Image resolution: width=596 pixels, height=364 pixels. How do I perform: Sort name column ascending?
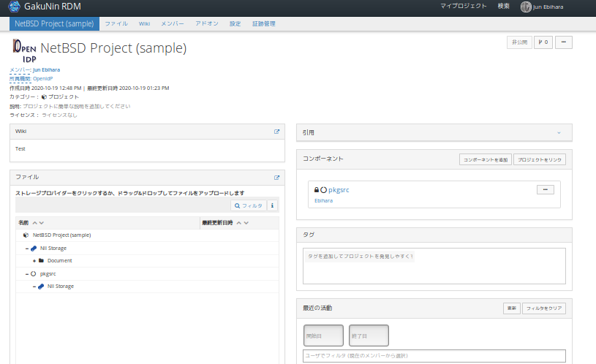tap(34, 223)
